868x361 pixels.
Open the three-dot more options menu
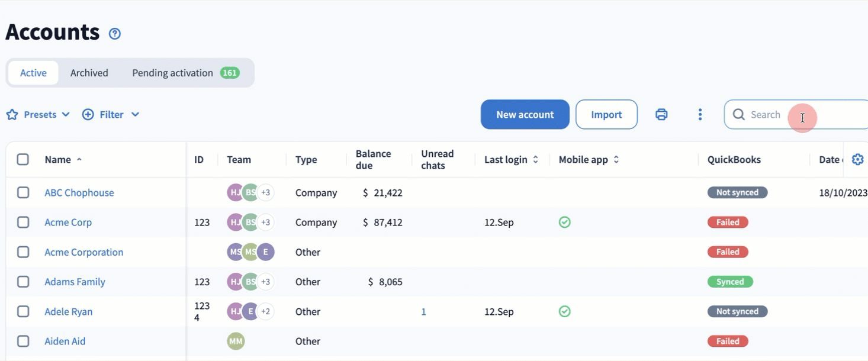[x=700, y=115]
